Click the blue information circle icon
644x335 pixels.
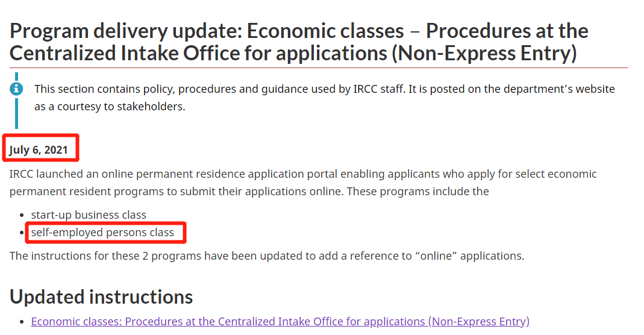[16, 89]
